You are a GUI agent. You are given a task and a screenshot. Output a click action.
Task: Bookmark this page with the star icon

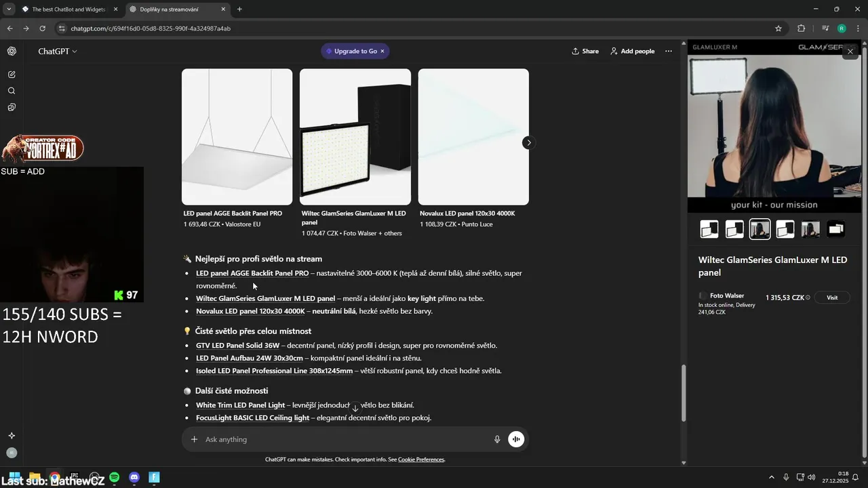pyautogui.click(x=778, y=28)
